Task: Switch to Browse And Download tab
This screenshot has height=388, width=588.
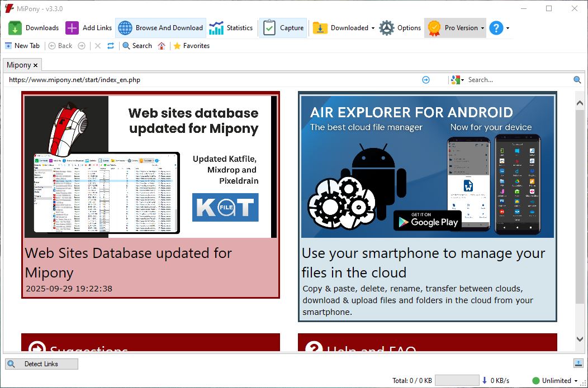Action: (161, 28)
